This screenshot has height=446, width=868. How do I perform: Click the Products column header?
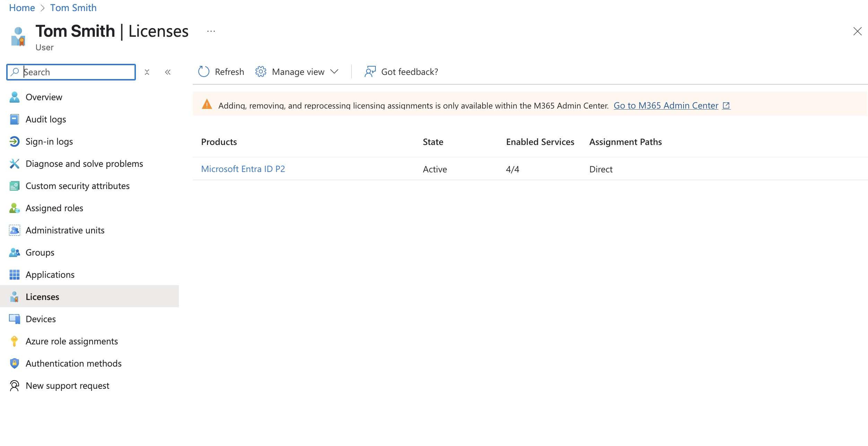click(x=219, y=142)
